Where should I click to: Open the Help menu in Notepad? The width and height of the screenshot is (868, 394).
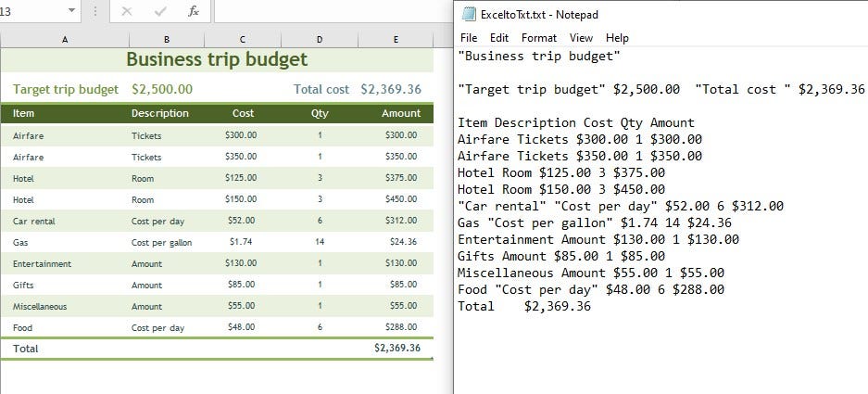(x=617, y=38)
